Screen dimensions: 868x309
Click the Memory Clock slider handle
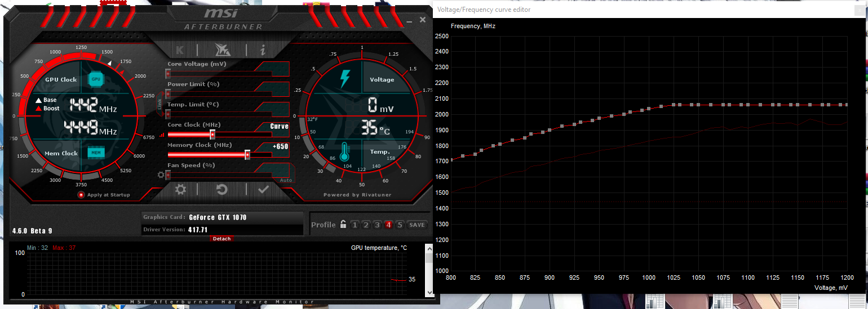pyautogui.click(x=247, y=155)
